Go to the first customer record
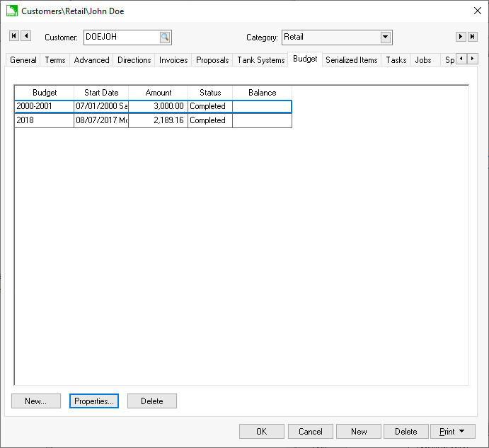This screenshot has width=489, height=448. coord(14,36)
